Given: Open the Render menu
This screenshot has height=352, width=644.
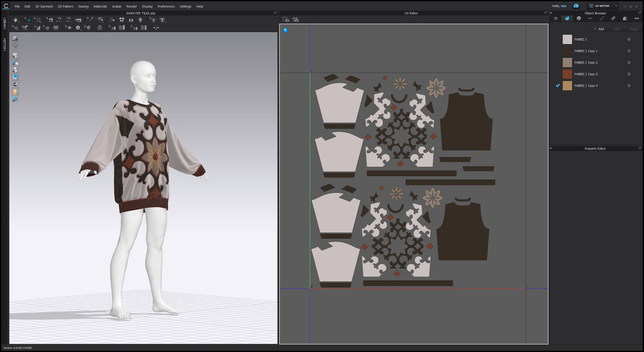Looking at the screenshot, I should click(132, 6).
